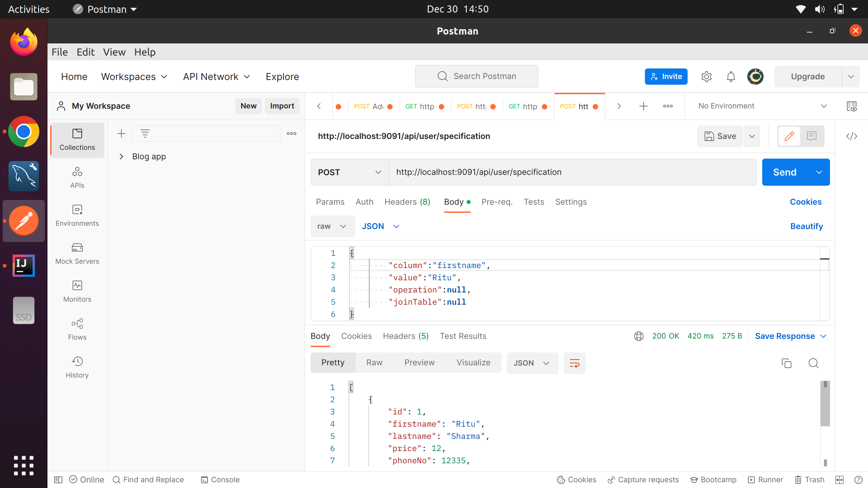Open the code snippet generator panel
Viewport: 868px width, 488px height.
(x=852, y=136)
